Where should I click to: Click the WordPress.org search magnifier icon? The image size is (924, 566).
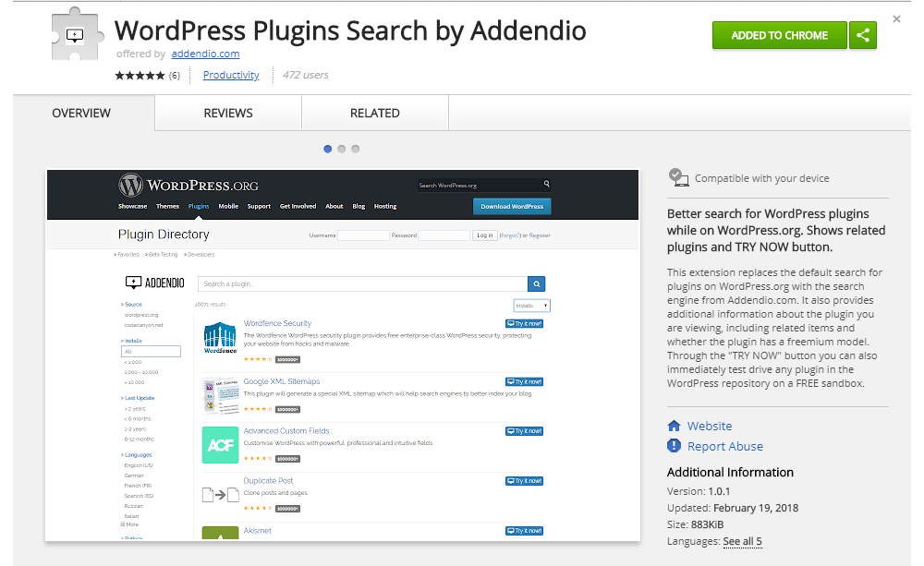547,184
